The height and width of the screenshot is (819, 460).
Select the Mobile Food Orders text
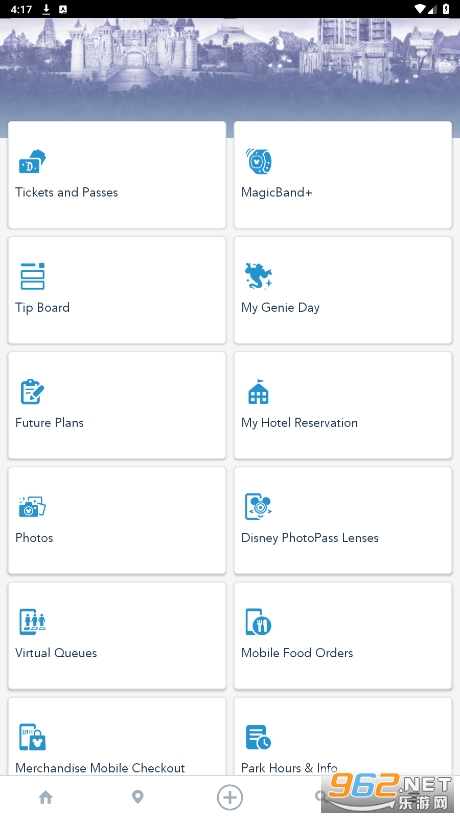[x=297, y=652]
